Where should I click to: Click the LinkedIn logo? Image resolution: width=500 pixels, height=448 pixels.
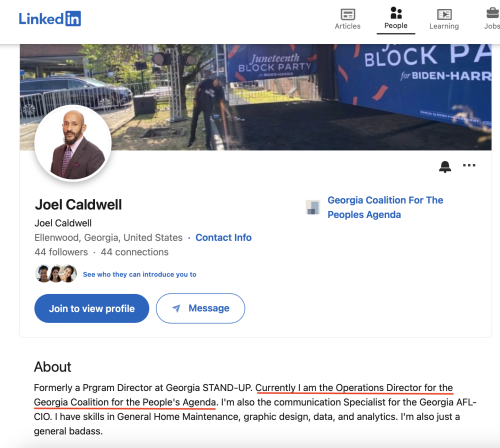tap(50, 19)
